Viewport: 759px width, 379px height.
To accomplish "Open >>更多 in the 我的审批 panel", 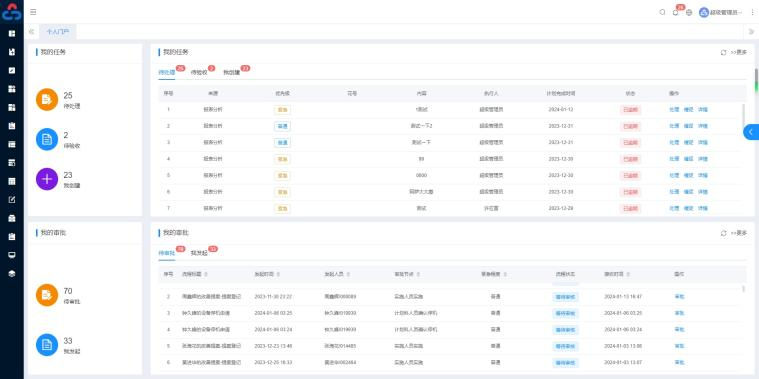I will [x=739, y=233].
